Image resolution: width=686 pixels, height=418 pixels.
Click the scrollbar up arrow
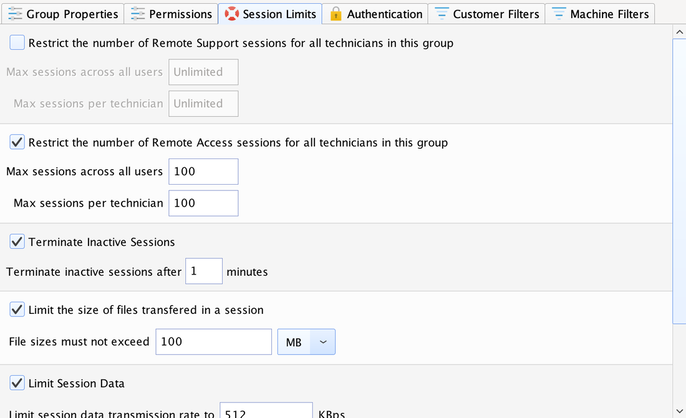[x=679, y=32]
